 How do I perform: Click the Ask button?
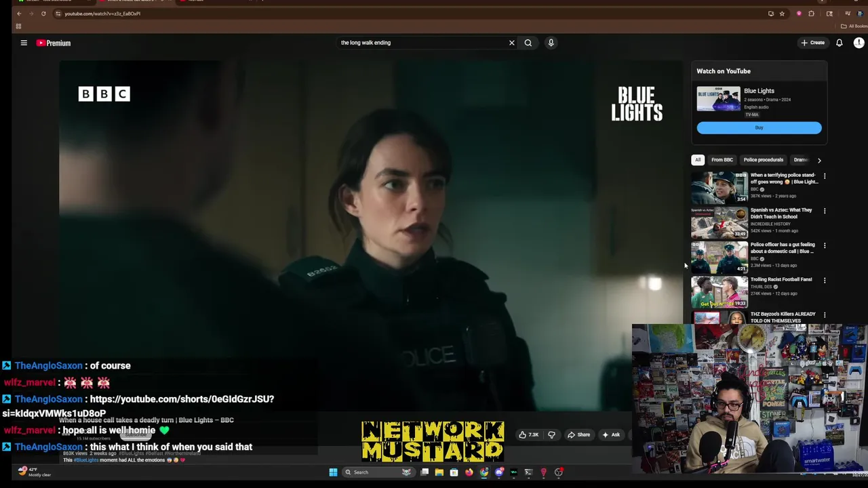point(611,434)
